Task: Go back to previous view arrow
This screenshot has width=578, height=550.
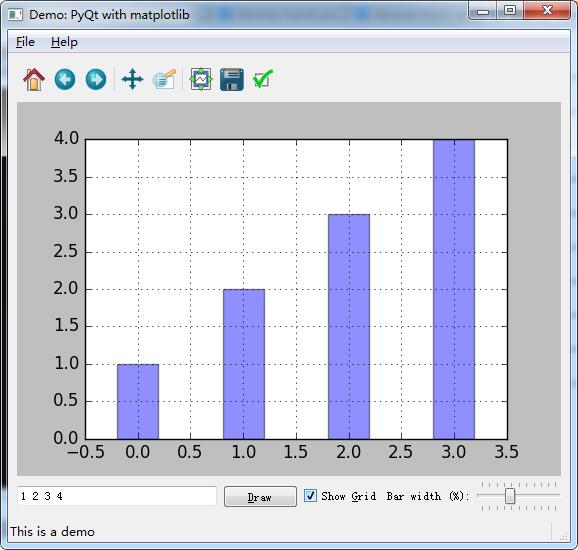Action: pos(65,79)
